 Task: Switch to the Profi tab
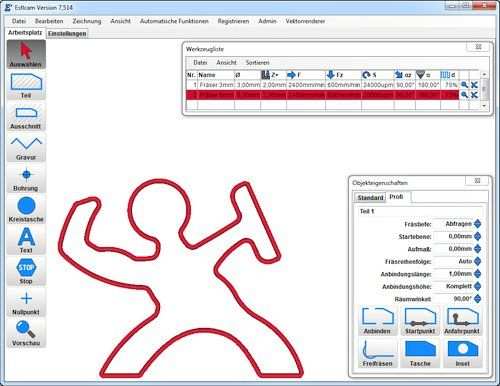pyautogui.click(x=397, y=197)
